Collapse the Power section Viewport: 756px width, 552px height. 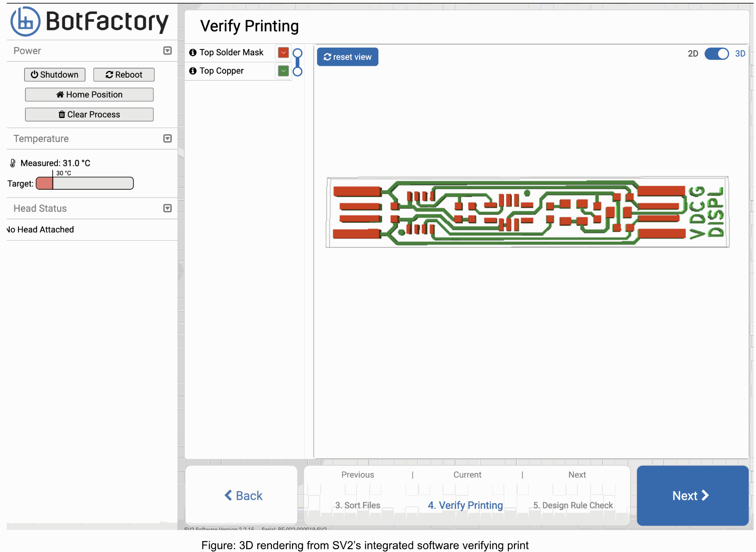[167, 51]
